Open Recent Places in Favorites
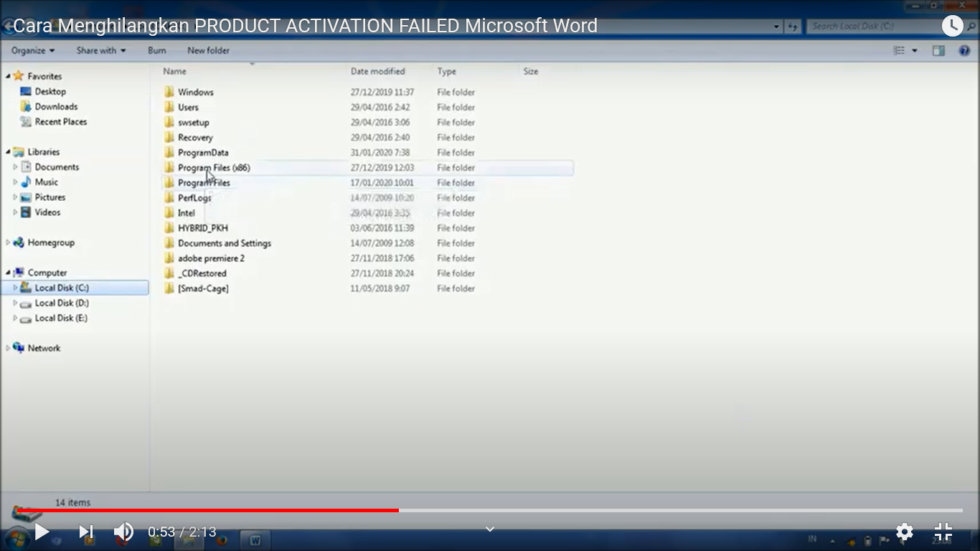 (x=61, y=122)
